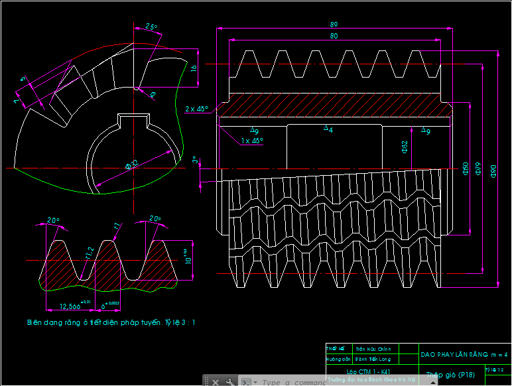Viewport: 512px width, 386px height.
Task: Close the floating command line window
Action: pyautogui.click(x=215, y=382)
